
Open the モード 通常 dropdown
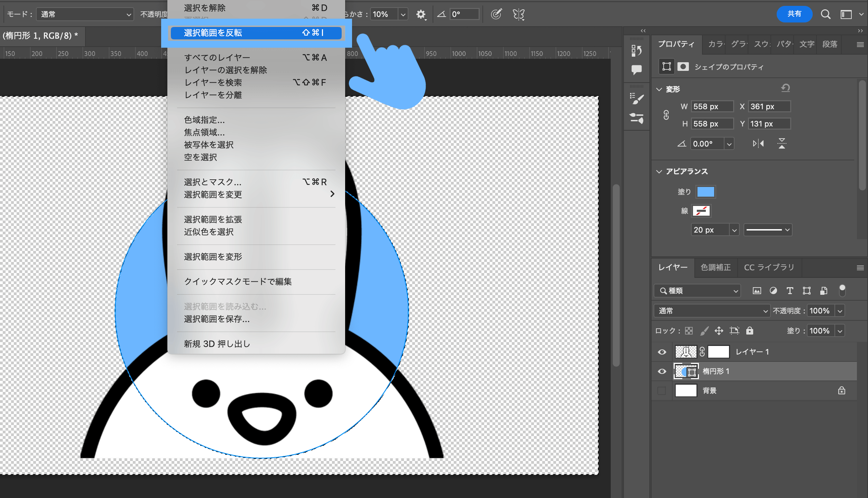85,15
